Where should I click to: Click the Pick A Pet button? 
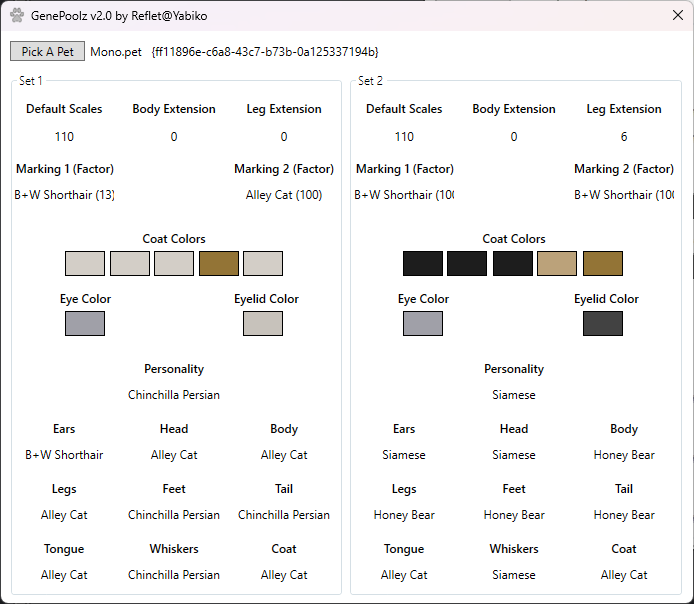47,51
